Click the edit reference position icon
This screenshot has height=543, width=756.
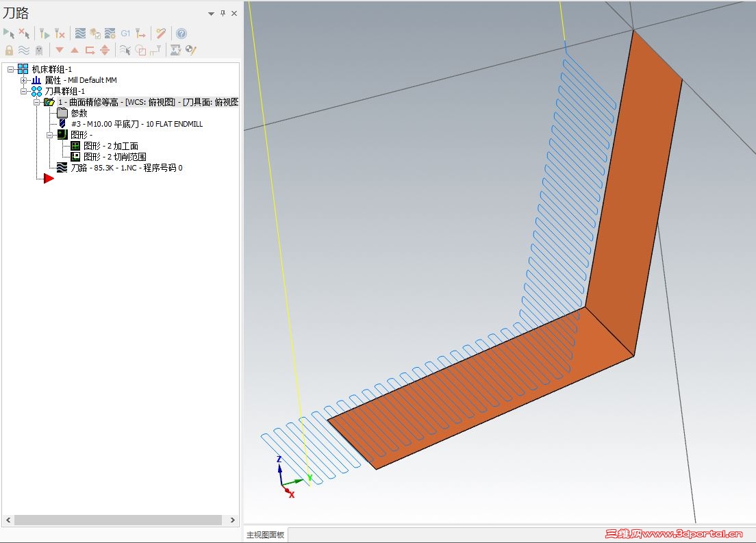[155, 50]
